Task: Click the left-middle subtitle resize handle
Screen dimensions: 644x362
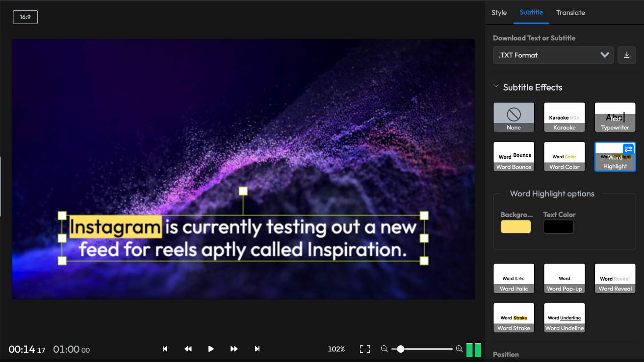Action: pyautogui.click(x=62, y=238)
